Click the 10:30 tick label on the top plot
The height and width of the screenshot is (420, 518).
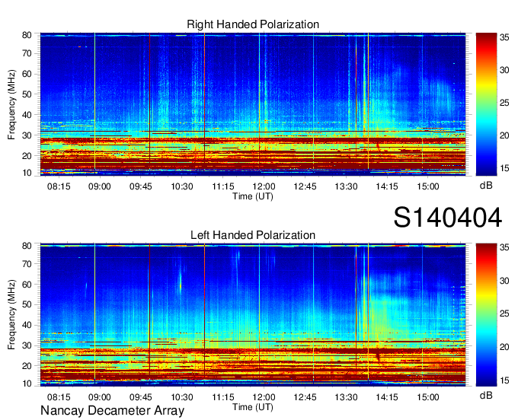coord(182,186)
